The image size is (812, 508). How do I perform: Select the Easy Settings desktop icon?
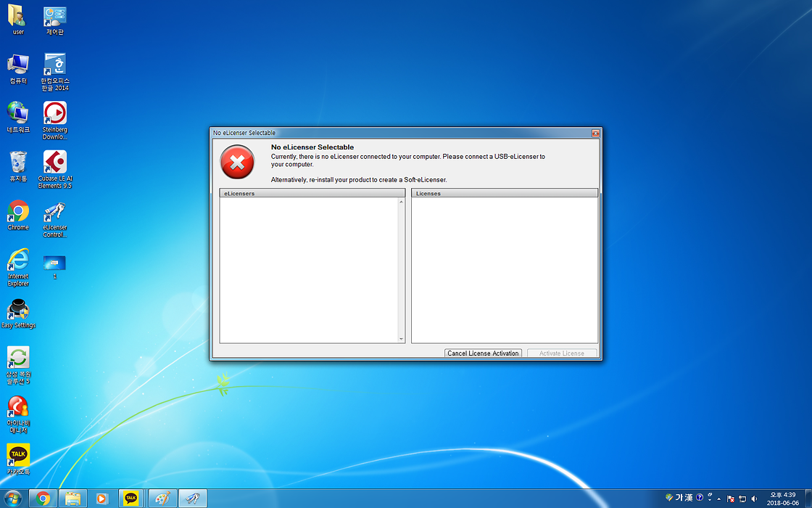click(x=18, y=309)
